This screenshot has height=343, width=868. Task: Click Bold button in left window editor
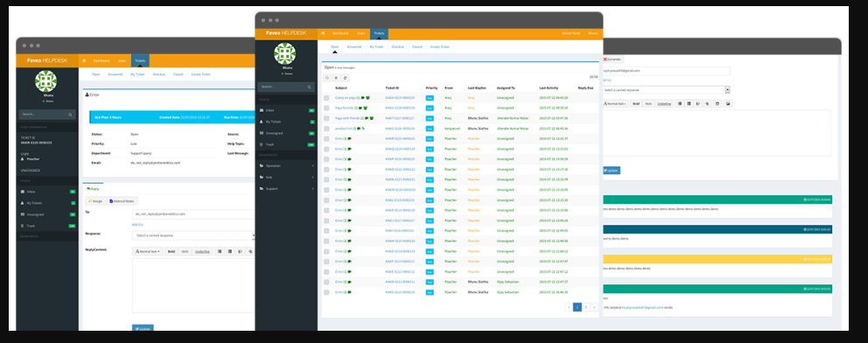click(x=171, y=251)
